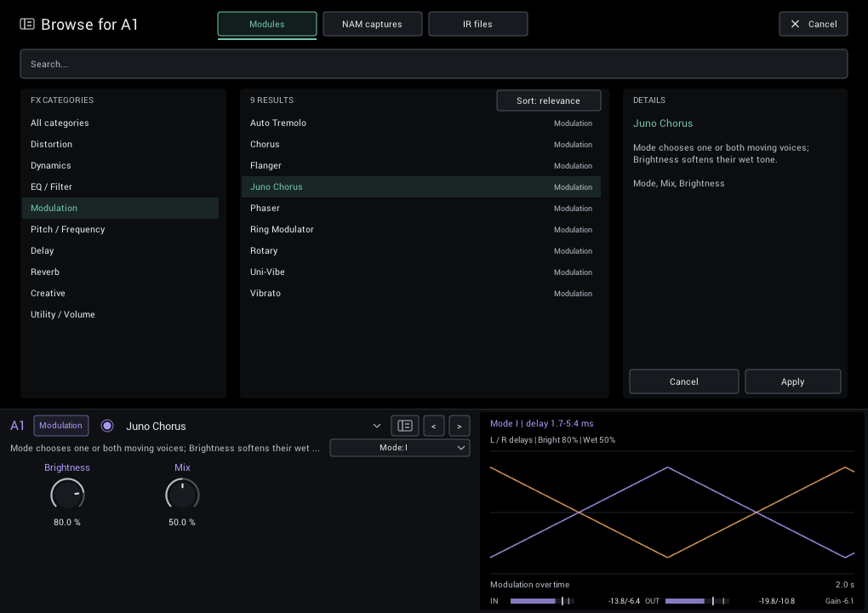Image resolution: width=868 pixels, height=613 pixels.
Task: Select the Creative category
Action: (x=120, y=293)
